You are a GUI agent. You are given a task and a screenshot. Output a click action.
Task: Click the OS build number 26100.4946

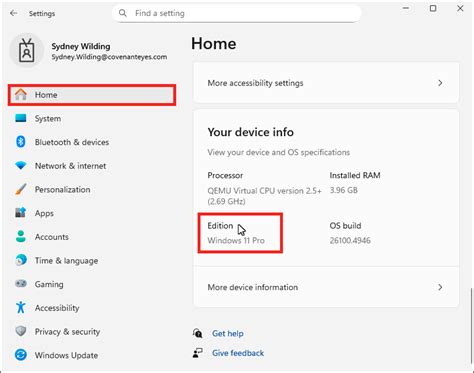tap(350, 240)
